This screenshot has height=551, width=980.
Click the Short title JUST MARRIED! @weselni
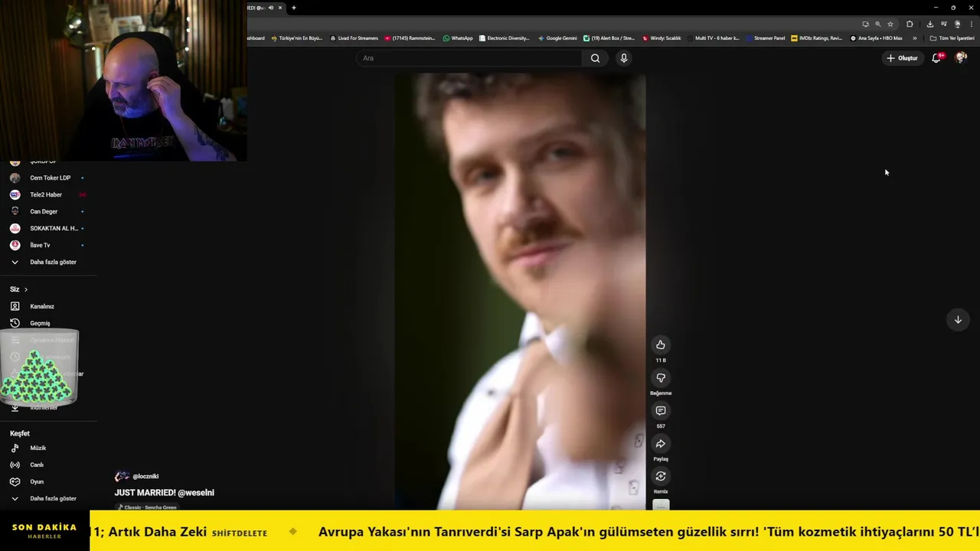(165, 493)
